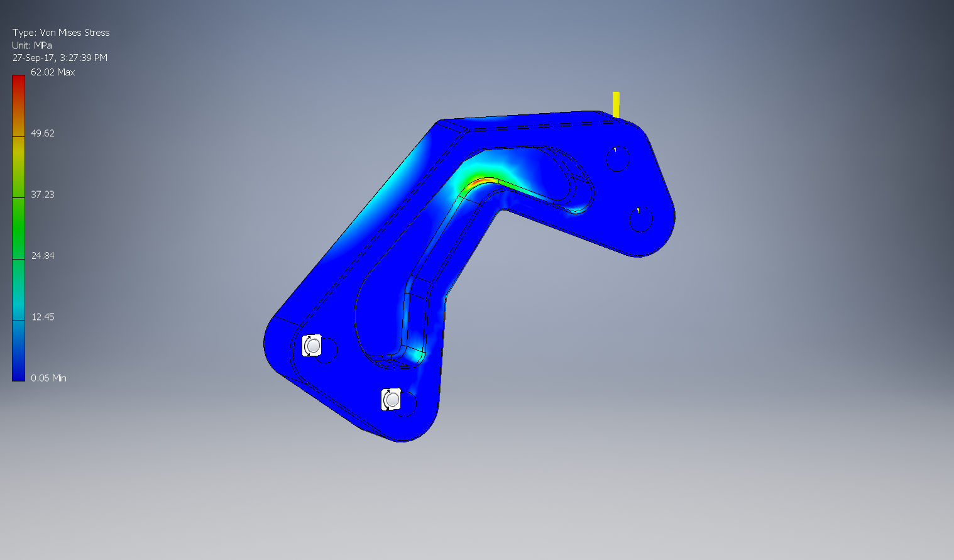954x560 pixels.
Task: Select the 24.84 legend label
Action: 43,255
